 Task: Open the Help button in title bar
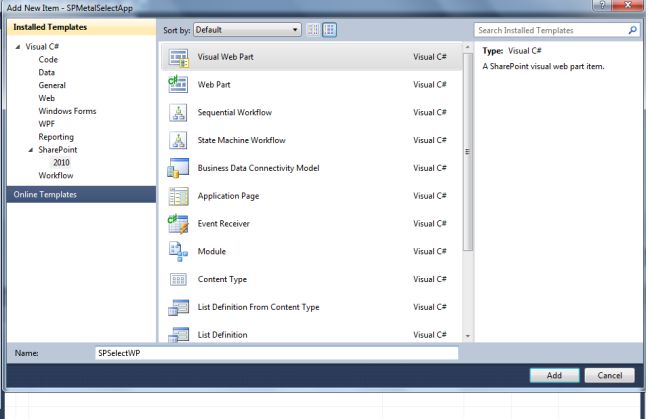point(602,5)
